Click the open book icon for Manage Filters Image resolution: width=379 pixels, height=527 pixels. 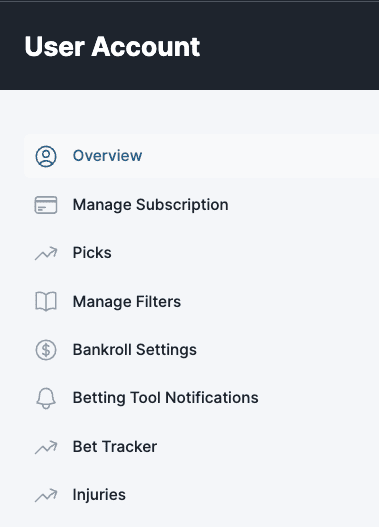46,301
